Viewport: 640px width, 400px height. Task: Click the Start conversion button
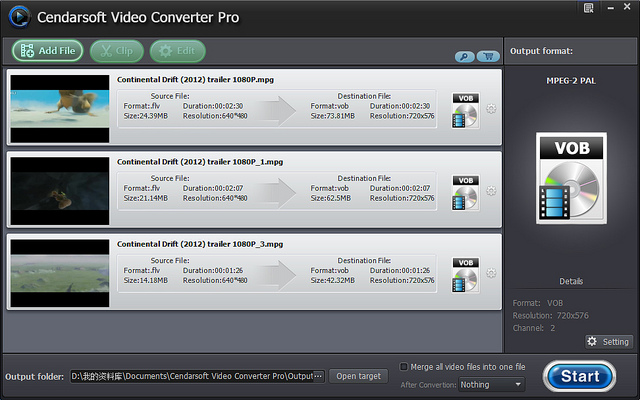pos(580,376)
